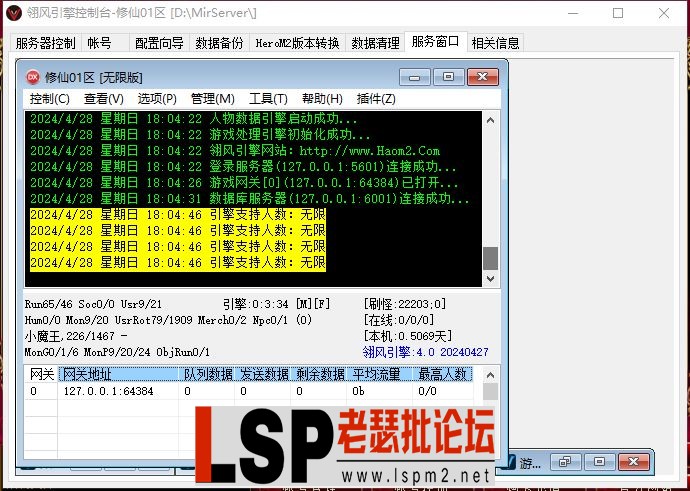Click the 网关 column header
Viewport: 690px width, 491px height.
[41, 374]
